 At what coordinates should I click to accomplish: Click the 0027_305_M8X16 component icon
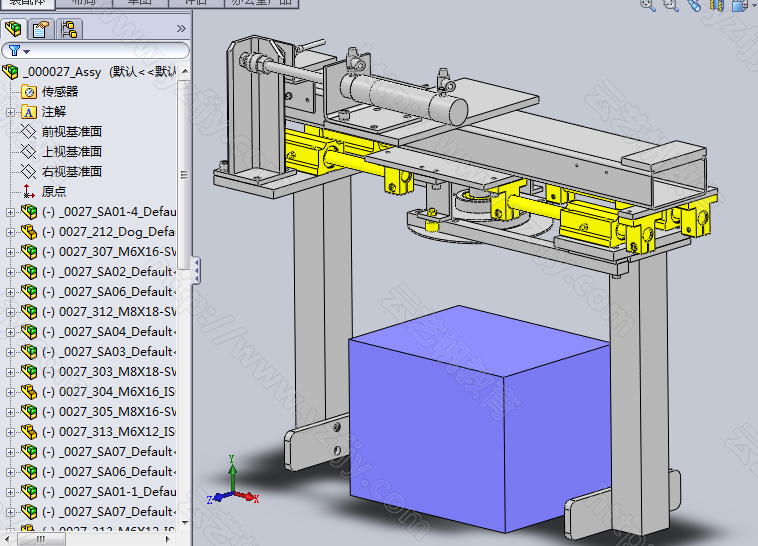[x=29, y=412]
